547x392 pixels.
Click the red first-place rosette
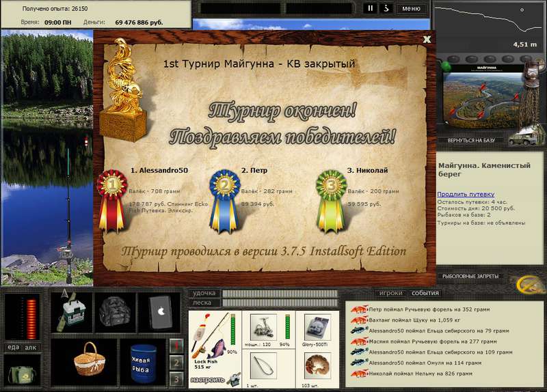(x=112, y=201)
